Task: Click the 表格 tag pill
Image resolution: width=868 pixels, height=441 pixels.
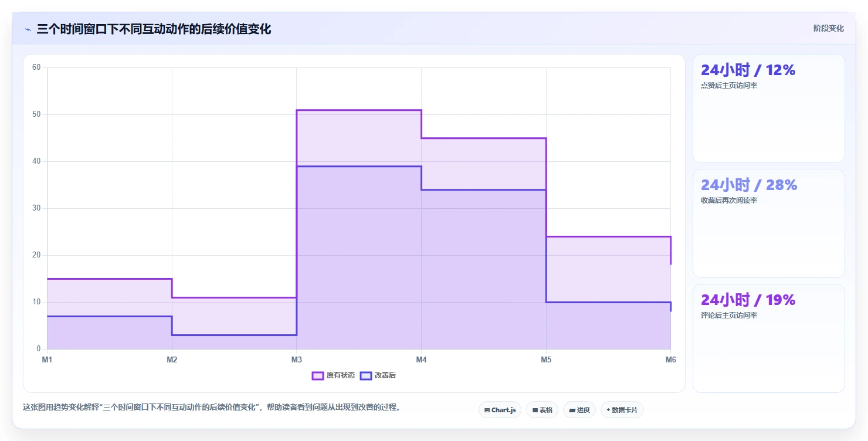Action: (542, 410)
